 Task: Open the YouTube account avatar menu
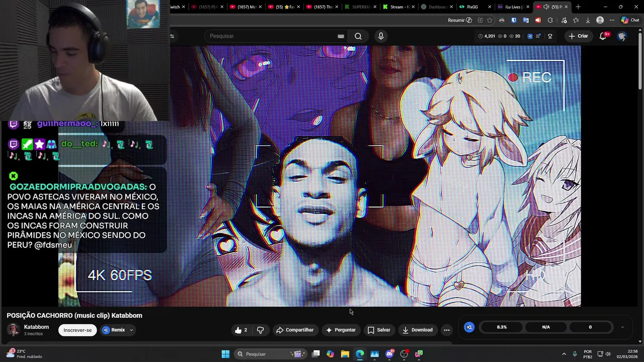(x=622, y=36)
